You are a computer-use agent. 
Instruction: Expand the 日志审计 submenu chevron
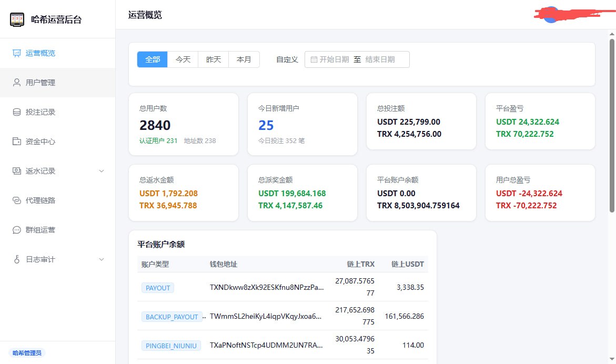102,259
